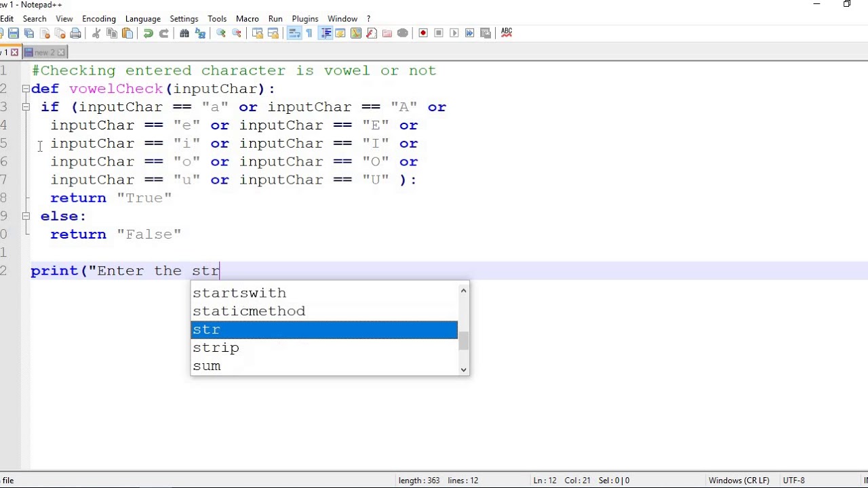Open the Replace dialog icon
Viewport: 868px width, 488px height.
(x=200, y=33)
